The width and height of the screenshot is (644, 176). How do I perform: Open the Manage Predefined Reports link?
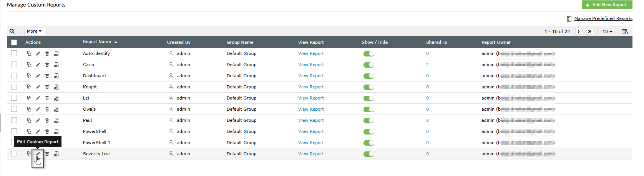point(603,18)
